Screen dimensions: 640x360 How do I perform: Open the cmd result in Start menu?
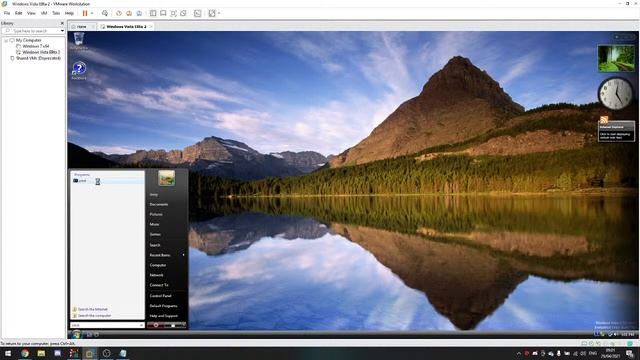pos(107,181)
